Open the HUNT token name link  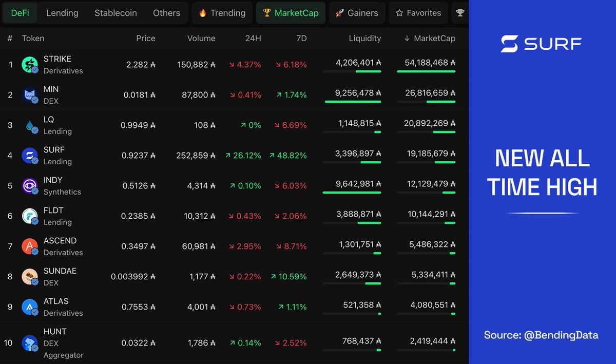[x=55, y=332]
